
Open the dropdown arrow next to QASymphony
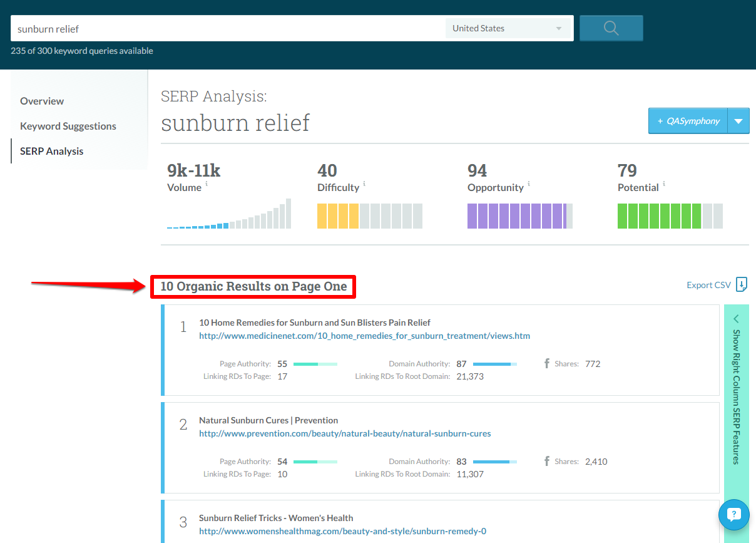pos(738,120)
